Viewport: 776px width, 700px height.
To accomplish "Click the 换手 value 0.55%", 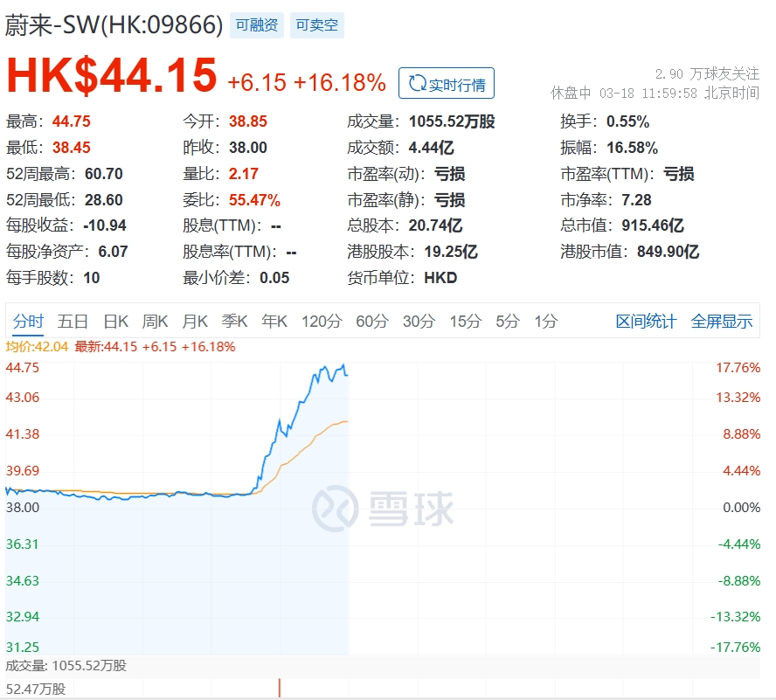I will [627, 121].
